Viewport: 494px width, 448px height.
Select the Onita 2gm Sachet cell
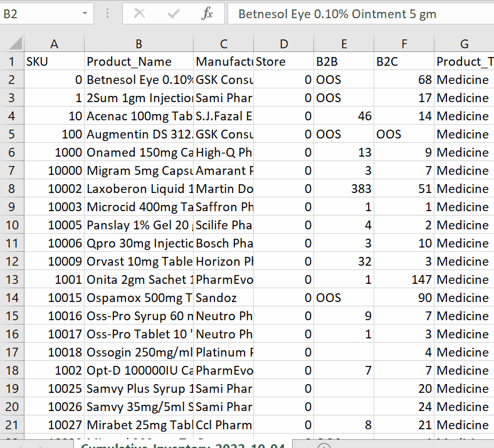(139, 279)
